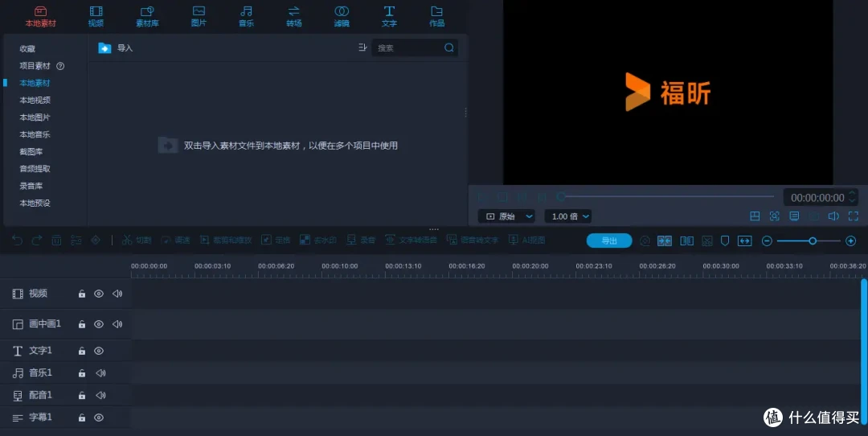Click the 导入 import button

point(115,48)
